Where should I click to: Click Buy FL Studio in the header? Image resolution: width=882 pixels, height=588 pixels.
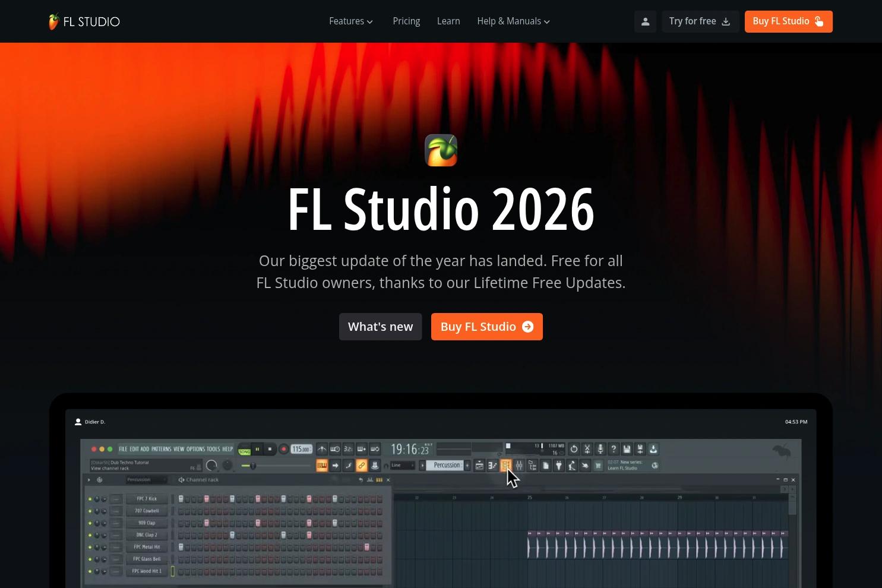[x=789, y=21]
